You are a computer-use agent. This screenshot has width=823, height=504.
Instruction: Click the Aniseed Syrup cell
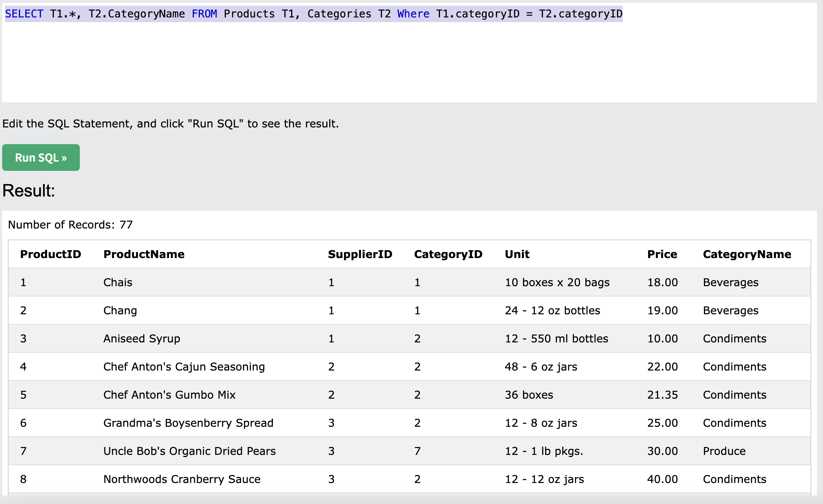pyautogui.click(x=141, y=338)
